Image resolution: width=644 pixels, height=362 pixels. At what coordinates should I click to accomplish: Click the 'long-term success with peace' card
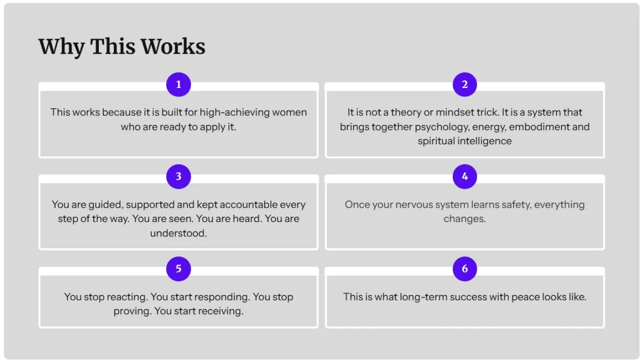(x=465, y=298)
